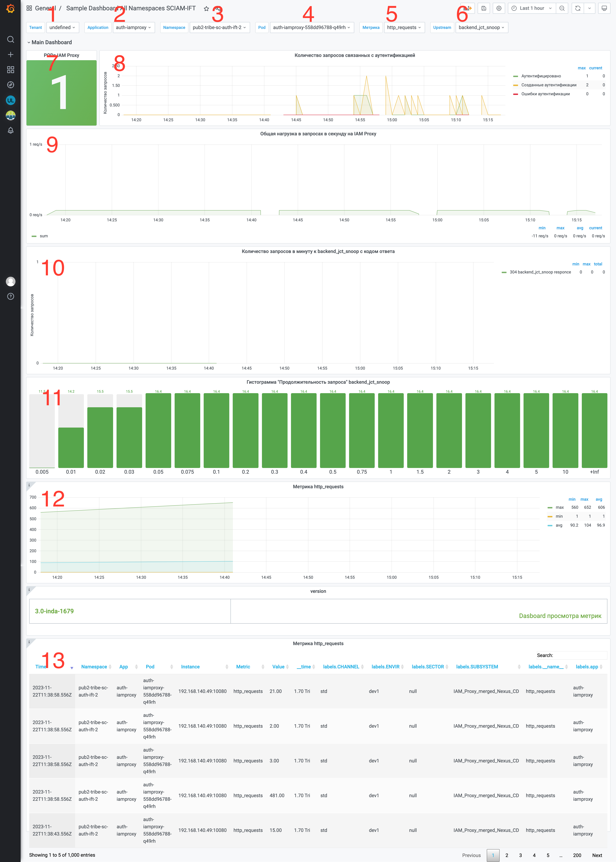Open the Alerting bell icon
This screenshot has width=616, height=862.
coord(11,130)
